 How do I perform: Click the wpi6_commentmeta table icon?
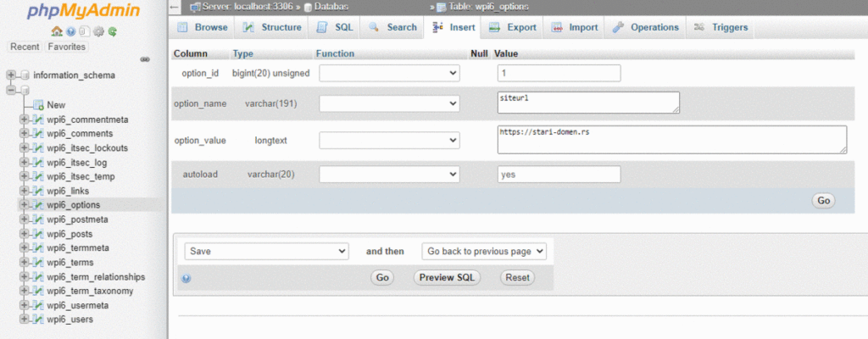tap(38, 119)
